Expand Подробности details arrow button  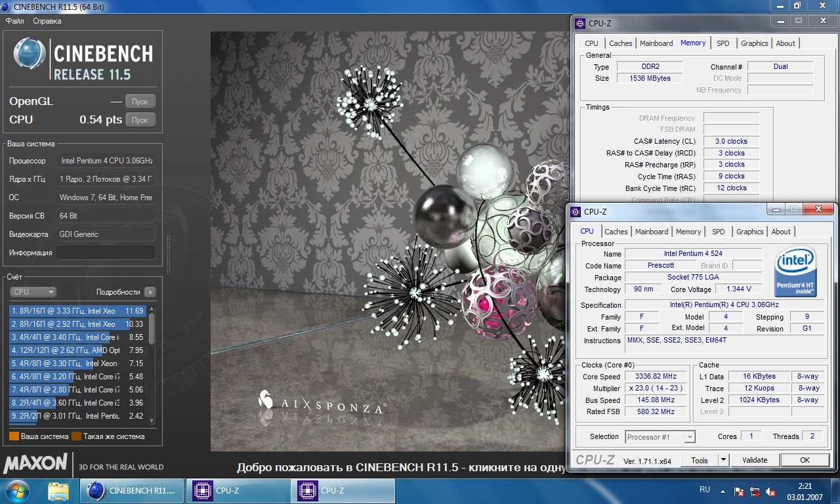[150, 292]
